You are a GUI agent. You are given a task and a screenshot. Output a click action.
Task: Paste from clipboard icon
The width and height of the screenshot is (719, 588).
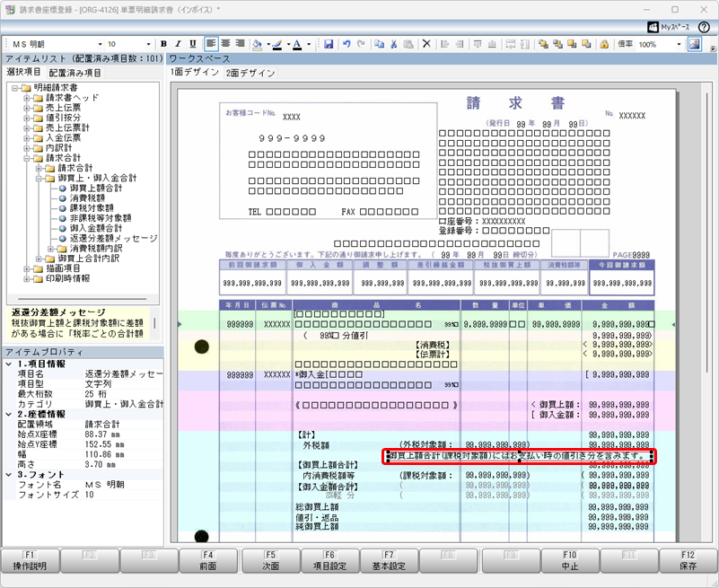pyautogui.click(x=408, y=44)
